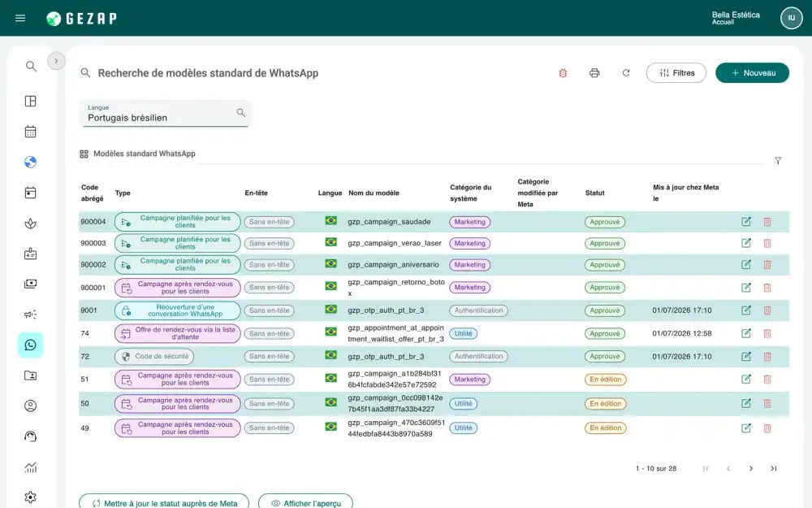
Task: Open the folder user icon in sidebar
Action: coord(31,376)
